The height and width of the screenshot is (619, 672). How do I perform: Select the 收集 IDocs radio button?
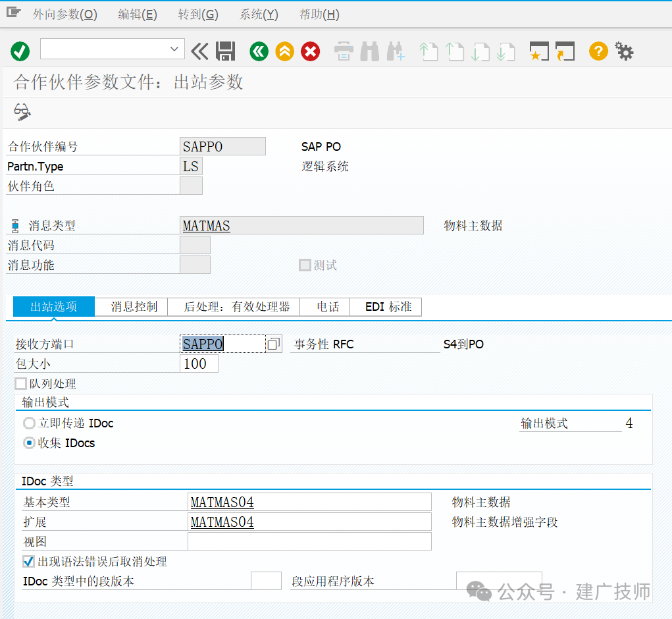coord(29,443)
